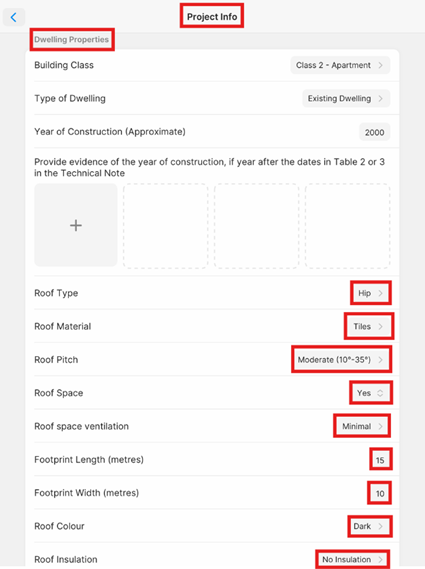Screen dimensions: 425x569
Task: Select the third empty evidence photo slot
Action: [x=257, y=226]
